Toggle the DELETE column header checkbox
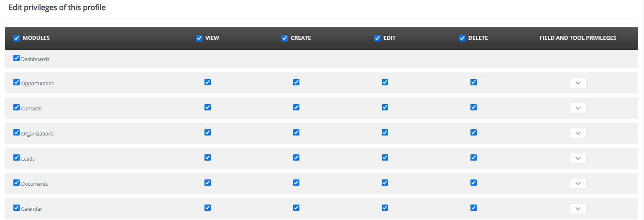 [x=463, y=38]
